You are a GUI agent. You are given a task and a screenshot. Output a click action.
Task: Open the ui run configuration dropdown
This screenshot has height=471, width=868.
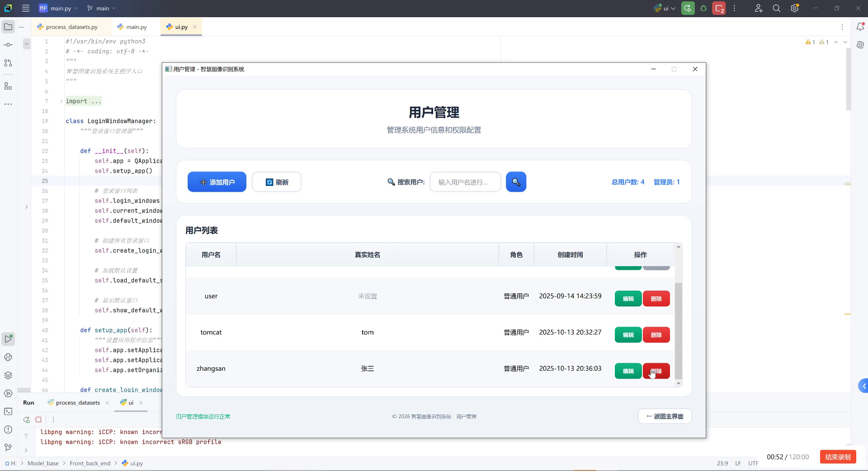click(664, 8)
